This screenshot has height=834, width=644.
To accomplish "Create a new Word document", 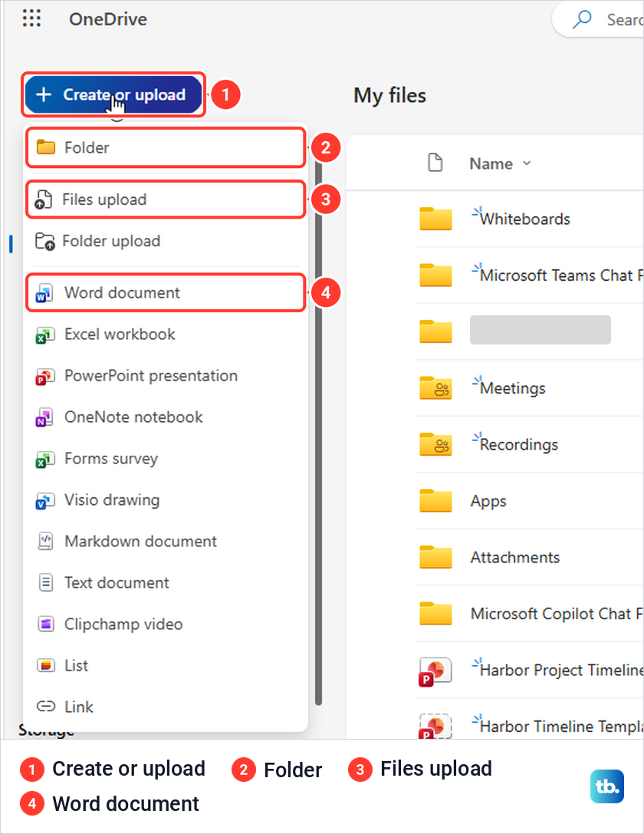I will pyautogui.click(x=166, y=292).
